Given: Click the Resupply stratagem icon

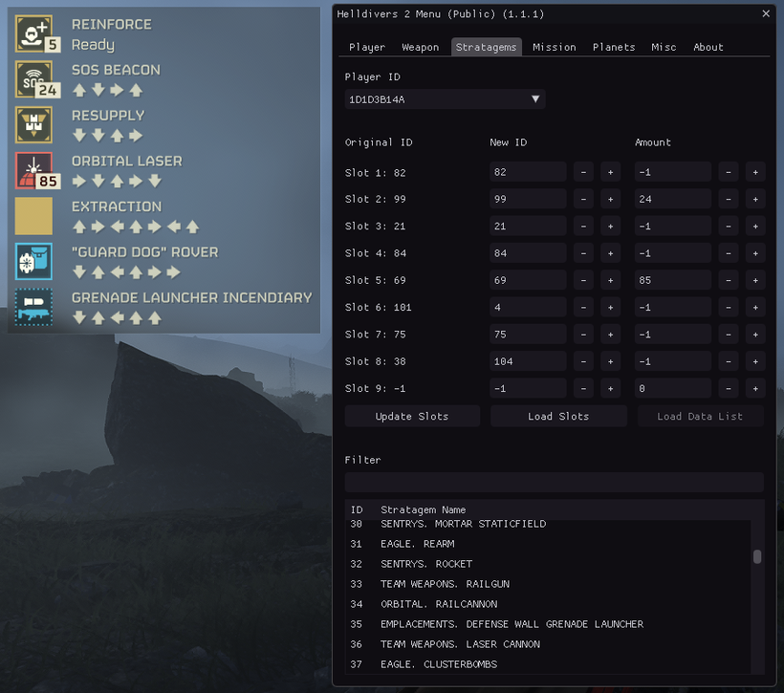Looking at the screenshot, I should (x=33, y=124).
